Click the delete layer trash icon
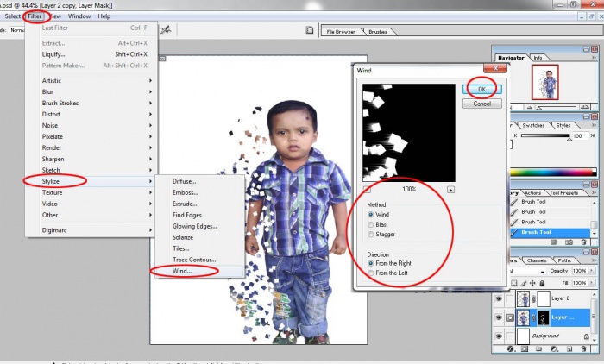This screenshot has height=364, width=604. (583, 348)
